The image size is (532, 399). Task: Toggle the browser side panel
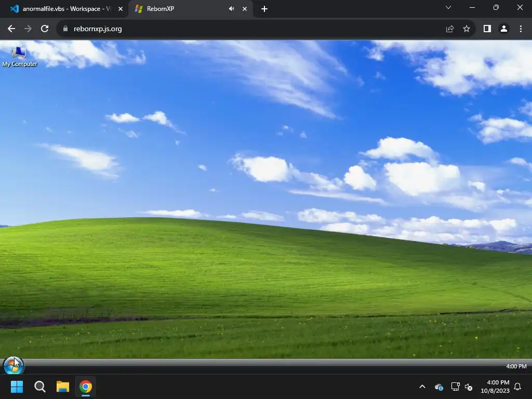click(487, 29)
